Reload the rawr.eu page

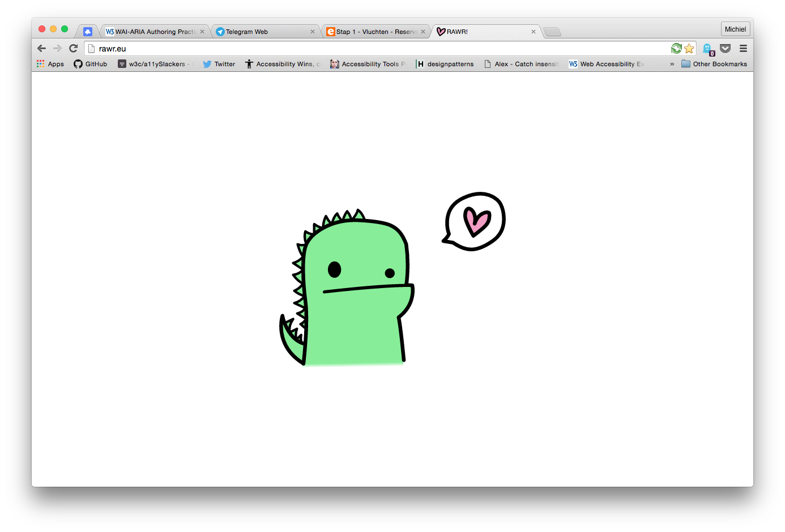tap(73, 49)
